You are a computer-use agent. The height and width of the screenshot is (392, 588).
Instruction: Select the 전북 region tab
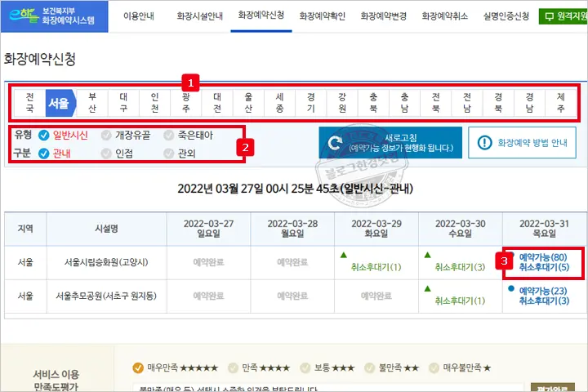(436, 103)
